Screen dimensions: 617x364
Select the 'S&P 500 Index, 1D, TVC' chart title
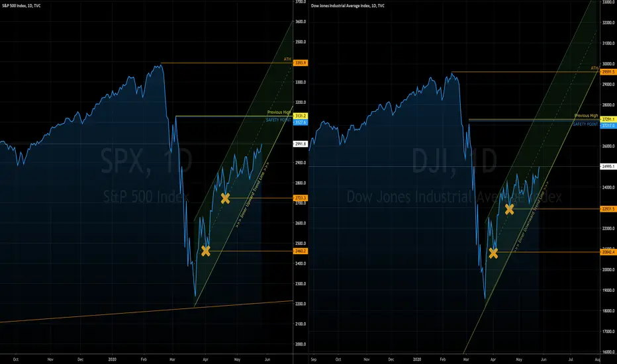click(x=21, y=6)
